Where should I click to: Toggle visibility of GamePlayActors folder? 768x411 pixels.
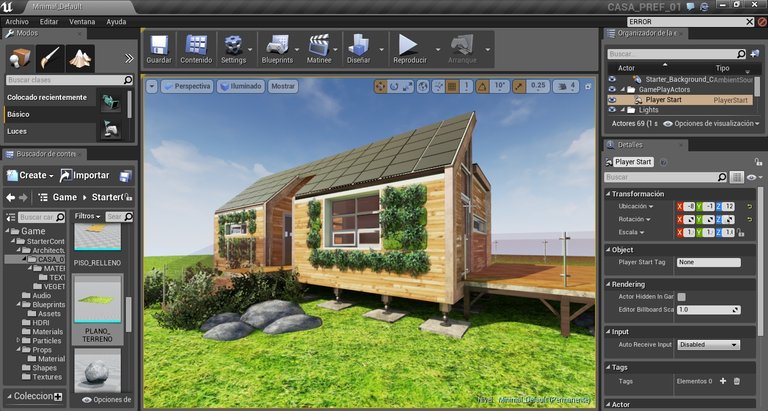pos(612,90)
